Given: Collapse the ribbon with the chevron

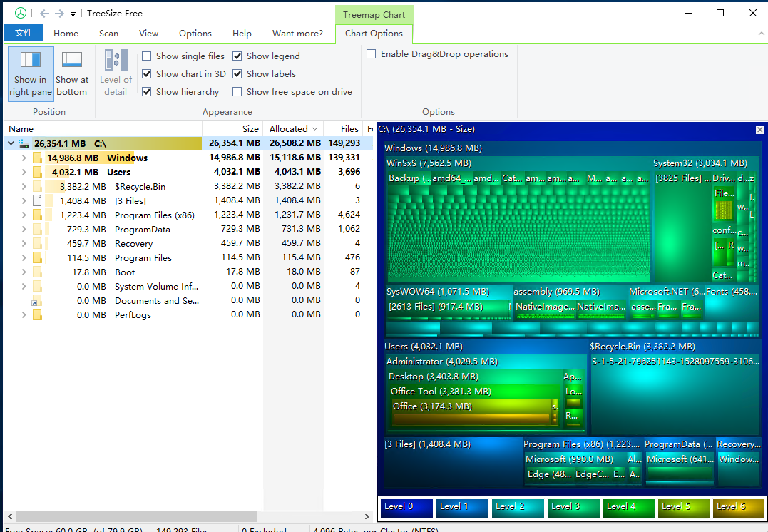Looking at the screenshot, I should pos(761,34).
